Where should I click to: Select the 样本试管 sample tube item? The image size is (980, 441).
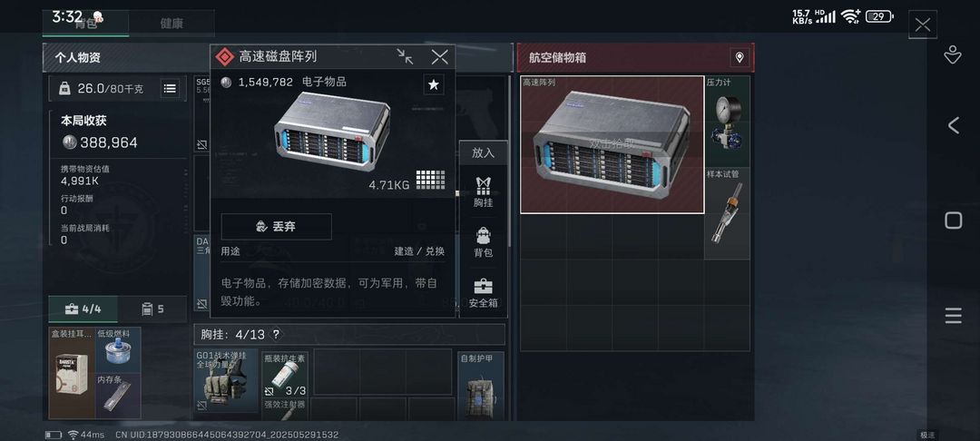[x=727, y=213]
